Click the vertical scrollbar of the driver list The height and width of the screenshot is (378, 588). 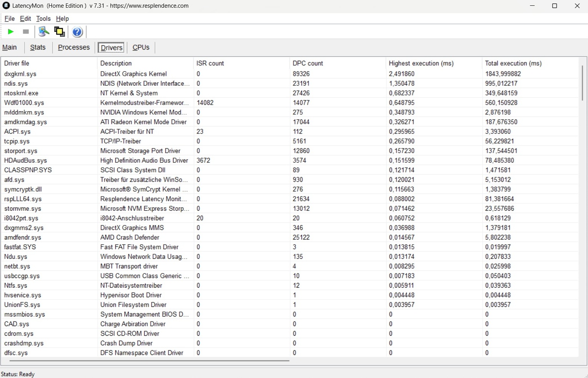pyautogui.click(x=582, y=83)
